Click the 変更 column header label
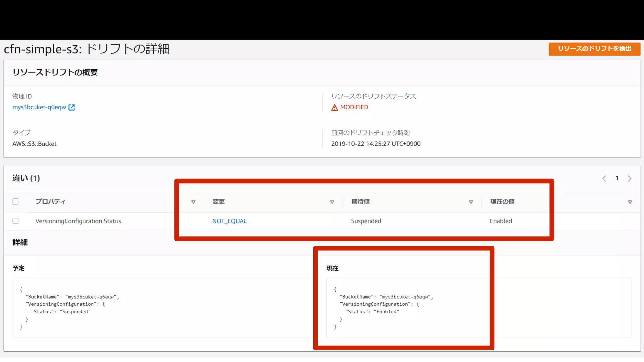The height and width of the screenshot is (362, 644). point(219,201)
